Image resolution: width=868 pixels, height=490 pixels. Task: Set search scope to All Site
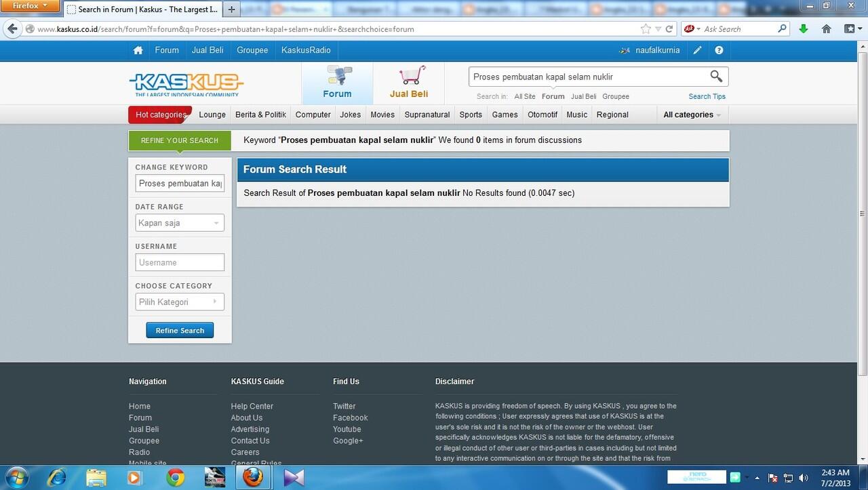[x=525, y=96]
